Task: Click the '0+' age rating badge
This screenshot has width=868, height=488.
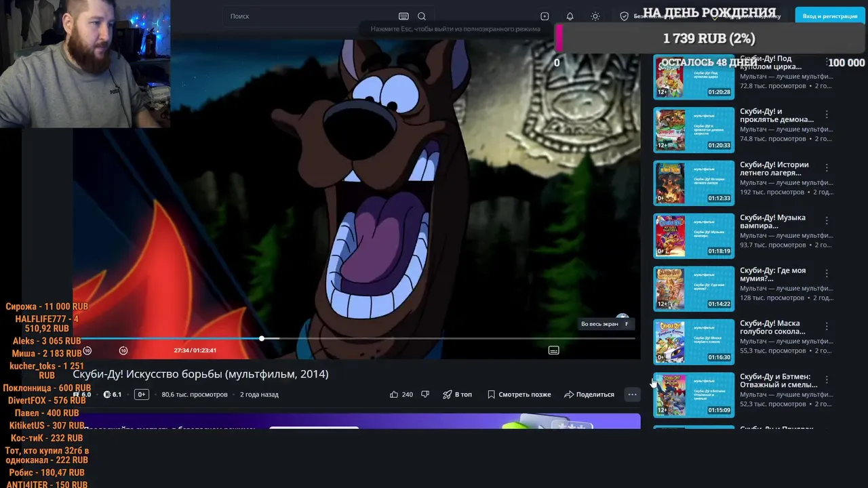Action: point(141,394)
